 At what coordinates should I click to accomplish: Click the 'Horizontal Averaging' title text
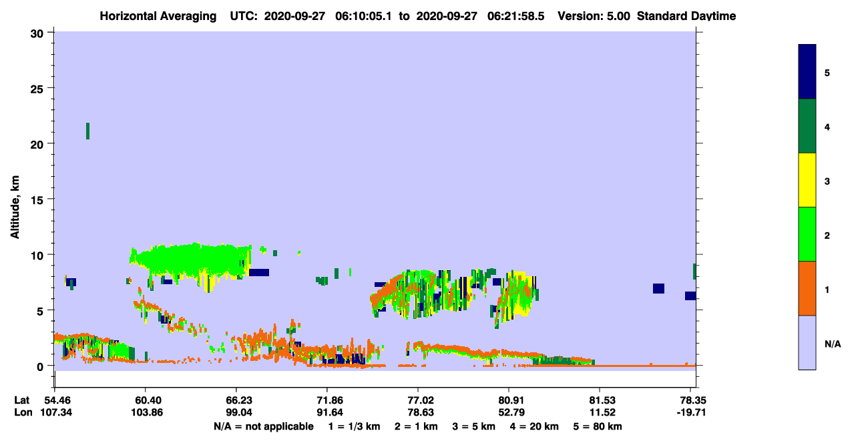tap(157, 16)
